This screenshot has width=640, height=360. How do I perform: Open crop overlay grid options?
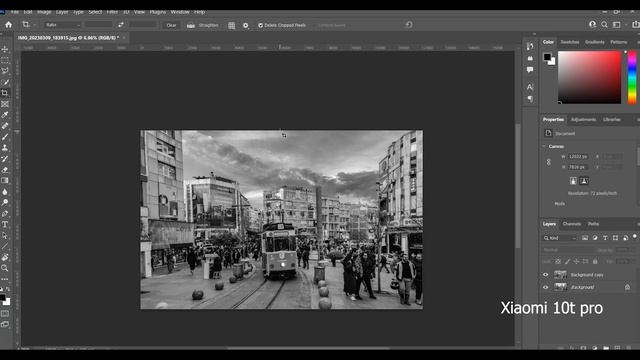[x=231, y=25]
